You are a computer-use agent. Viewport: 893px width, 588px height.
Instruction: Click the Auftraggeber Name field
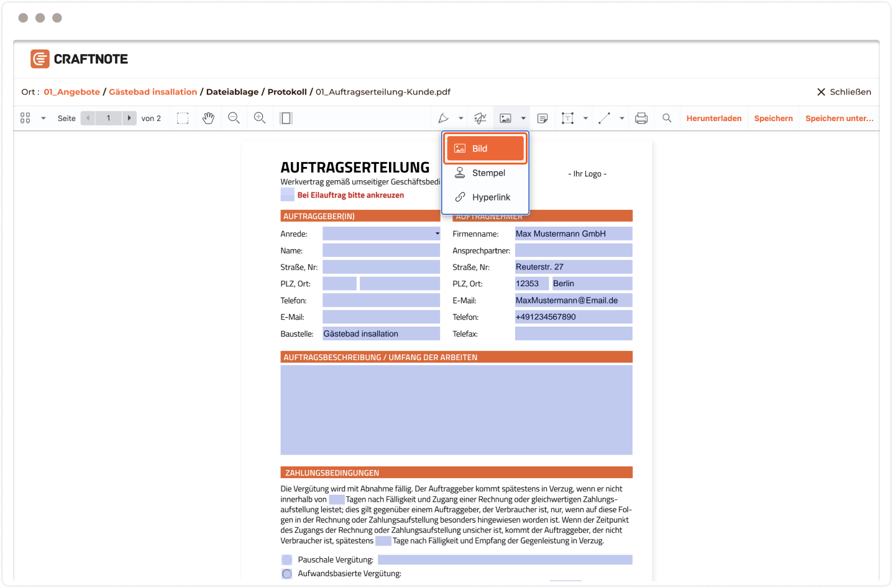coord(381,250)
